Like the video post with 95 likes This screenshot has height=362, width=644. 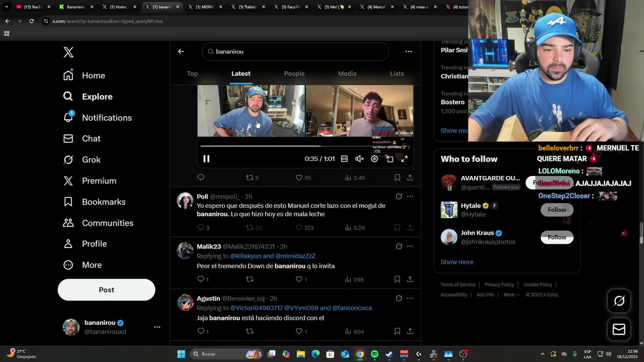click(x=303, y=177)
